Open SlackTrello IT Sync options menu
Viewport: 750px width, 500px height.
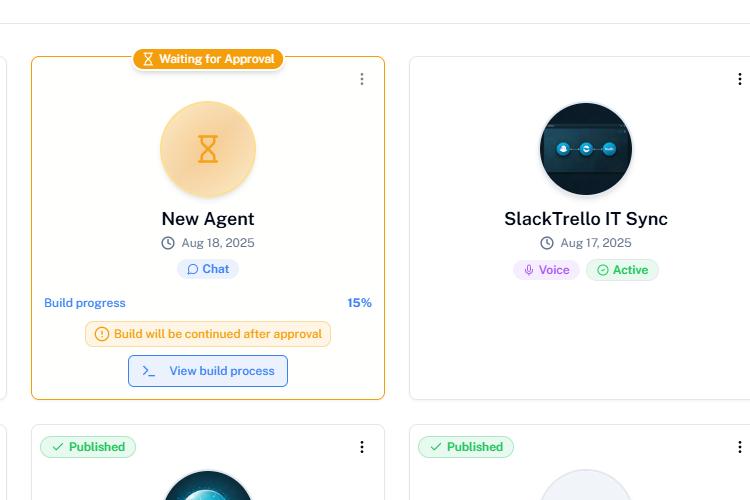[x=739, y=79]
